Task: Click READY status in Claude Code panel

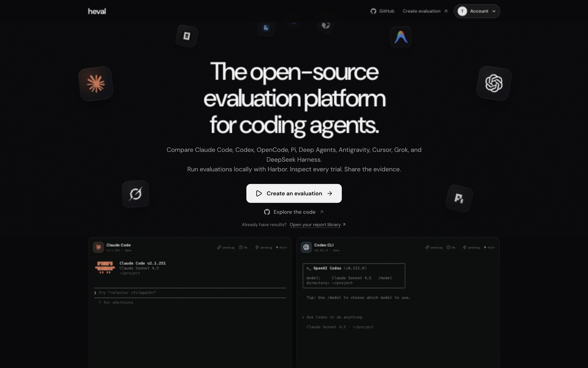Action: tap(282, 247)
